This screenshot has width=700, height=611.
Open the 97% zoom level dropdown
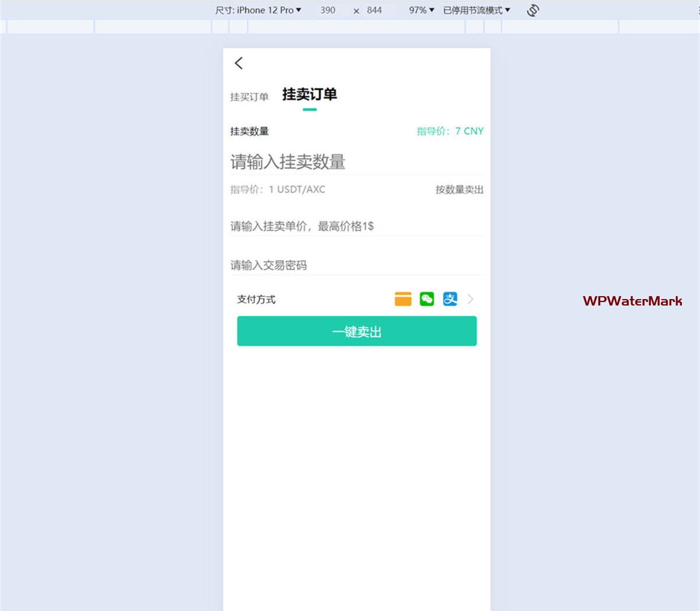coord(421,10)
